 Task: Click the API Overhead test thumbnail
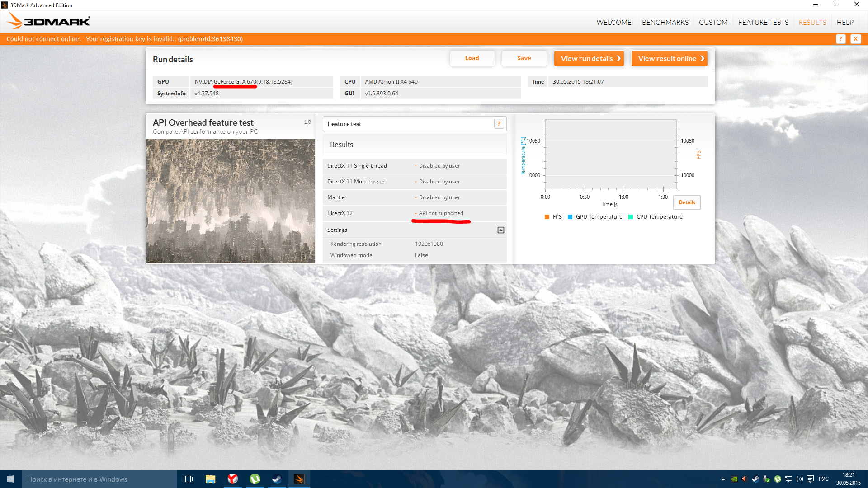click(231, 201)
